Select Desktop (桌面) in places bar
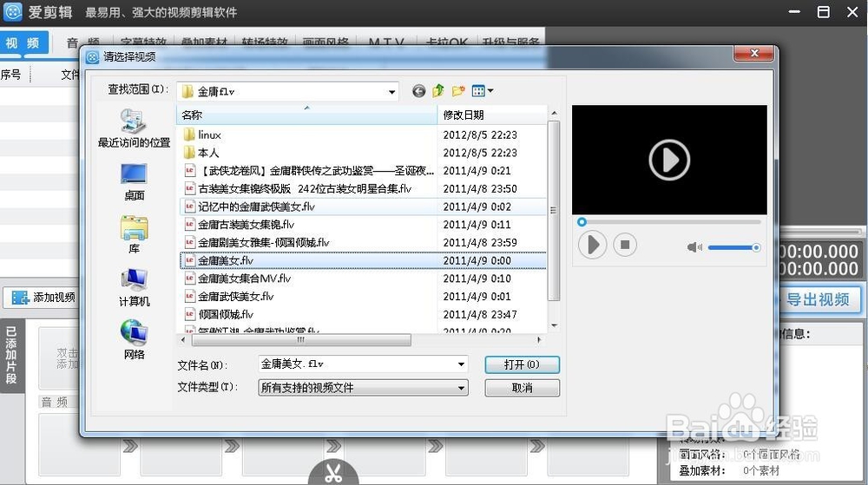Screen dimensions: 868x485 134,182
